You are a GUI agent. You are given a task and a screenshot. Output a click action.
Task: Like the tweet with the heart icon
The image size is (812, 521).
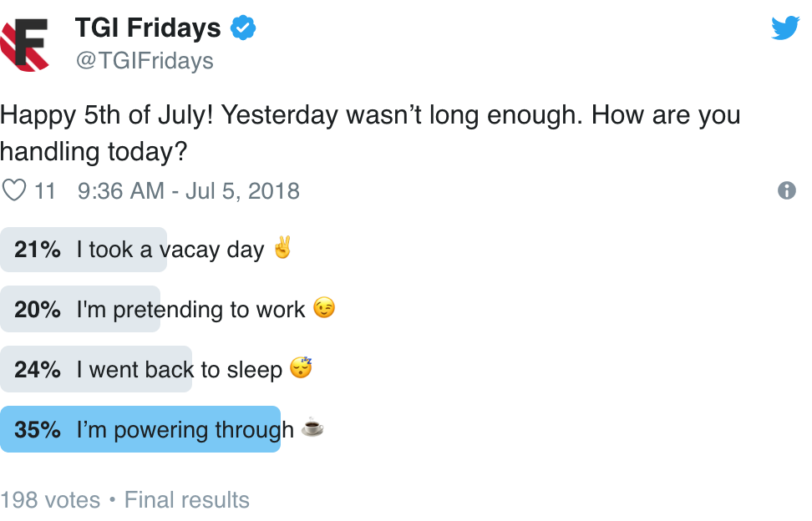(x=14, y=190)
